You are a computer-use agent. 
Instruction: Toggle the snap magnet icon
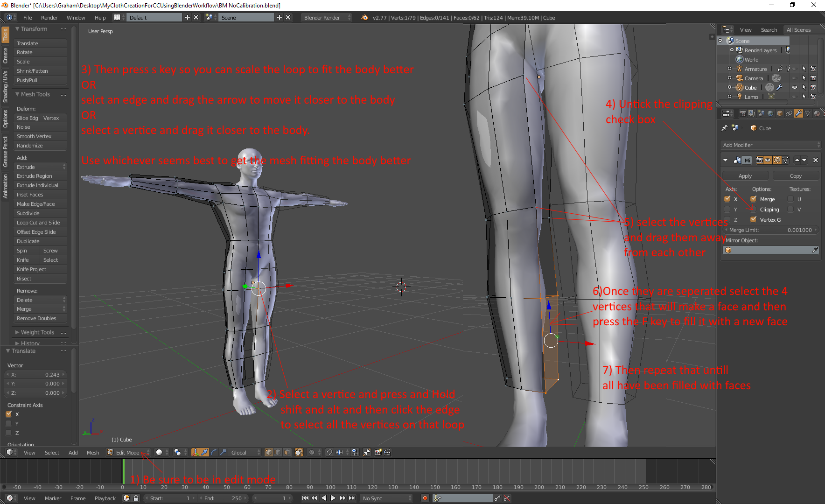[x=329, y=452]
